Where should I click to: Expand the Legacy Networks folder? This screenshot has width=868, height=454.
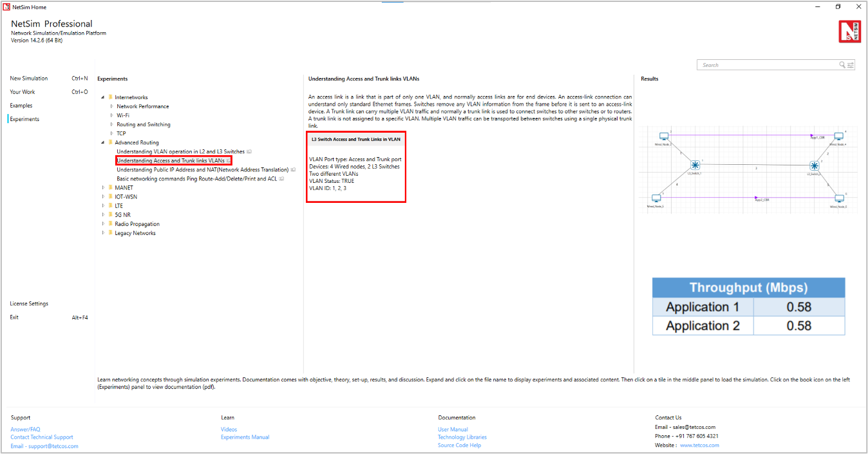click(102, 233)
